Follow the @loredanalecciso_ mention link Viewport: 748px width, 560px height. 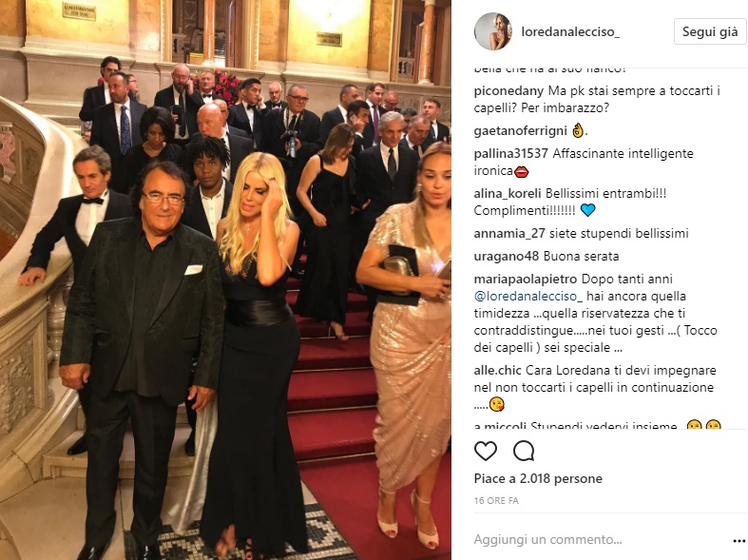click(528, 297)
